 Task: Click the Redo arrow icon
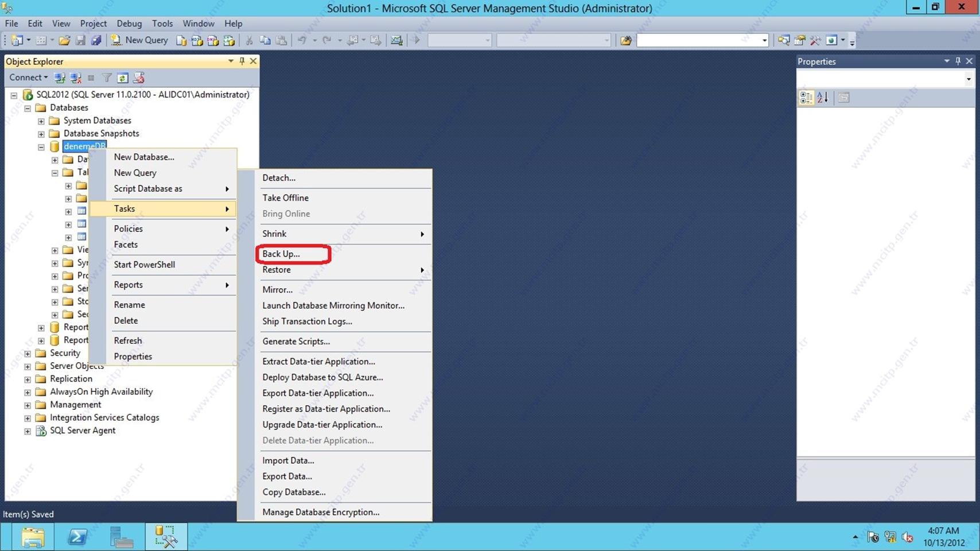tap(327, 40)
